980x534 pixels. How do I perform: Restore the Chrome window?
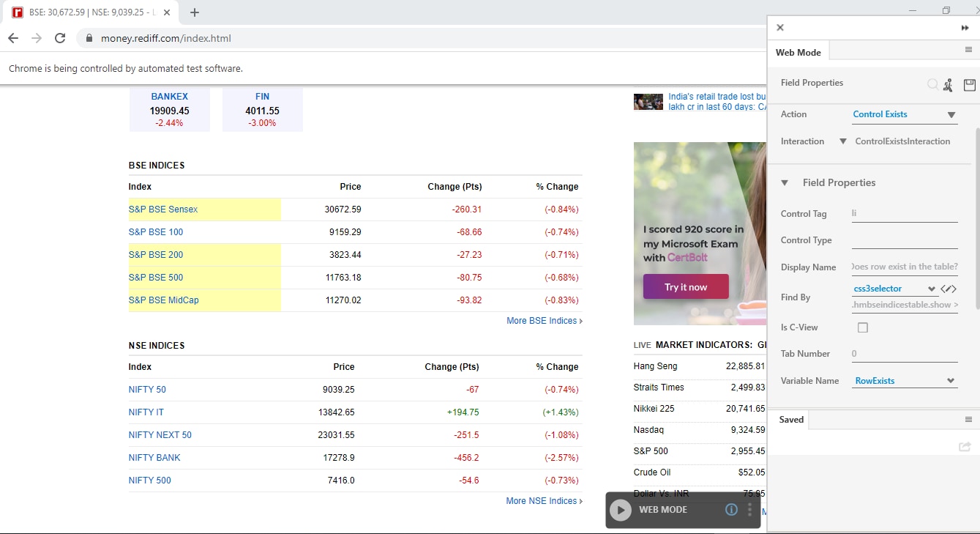(946, 10)
